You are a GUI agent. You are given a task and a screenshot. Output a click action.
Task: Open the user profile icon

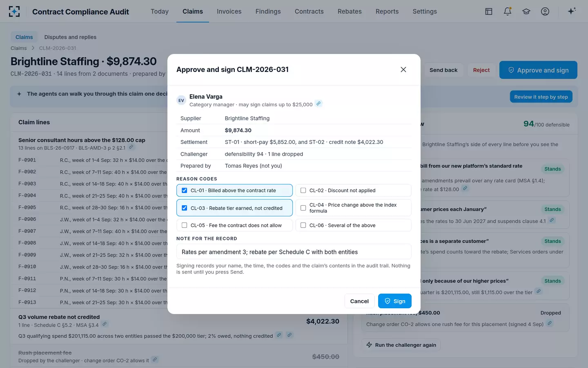pos(545,11)
